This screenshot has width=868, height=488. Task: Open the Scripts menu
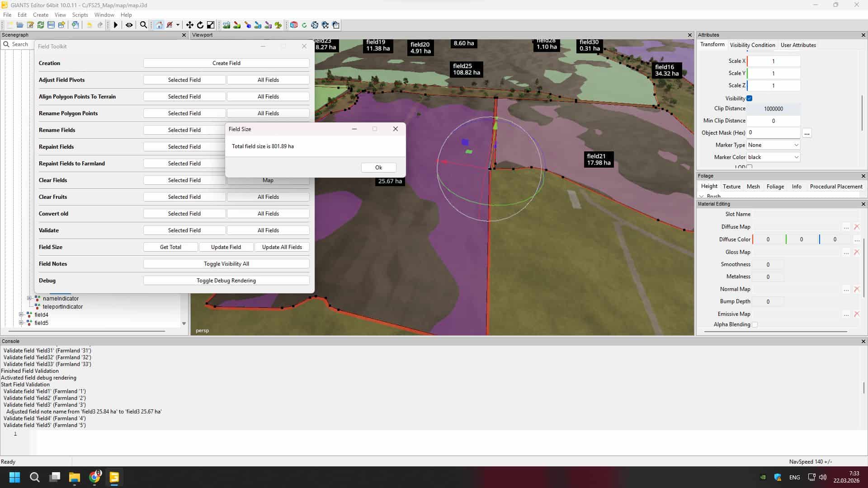click(x=80, y=15)
